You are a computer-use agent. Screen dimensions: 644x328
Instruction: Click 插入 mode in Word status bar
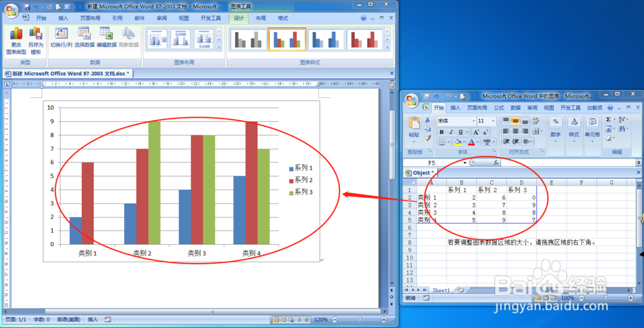pyautogui.click(x=93, y=320)
